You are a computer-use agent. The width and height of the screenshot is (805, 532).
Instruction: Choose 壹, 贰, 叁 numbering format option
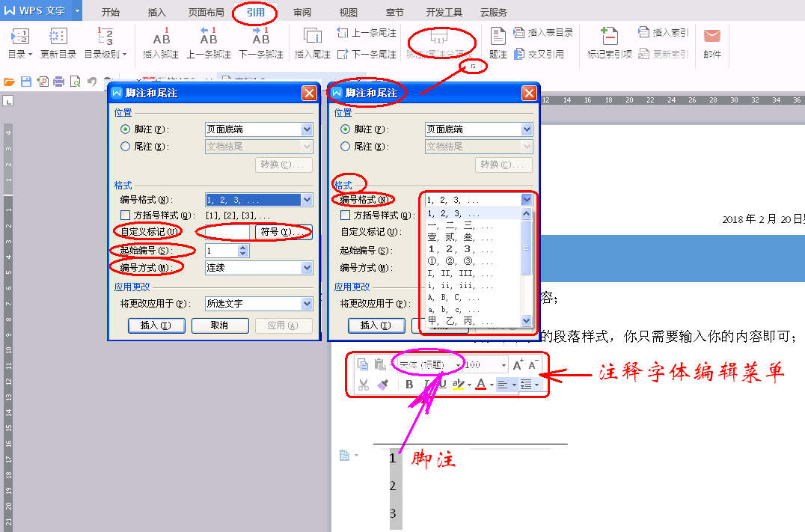474,236
